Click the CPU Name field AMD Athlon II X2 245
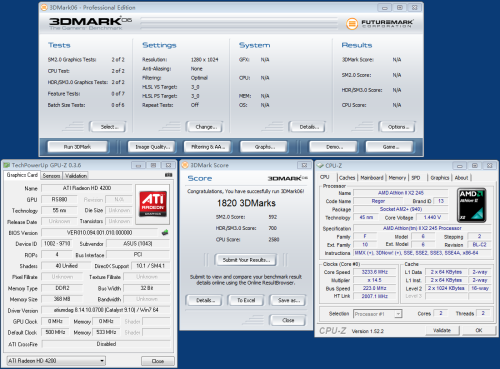This screenshot has height=369, width=500. tap(401, 193)
